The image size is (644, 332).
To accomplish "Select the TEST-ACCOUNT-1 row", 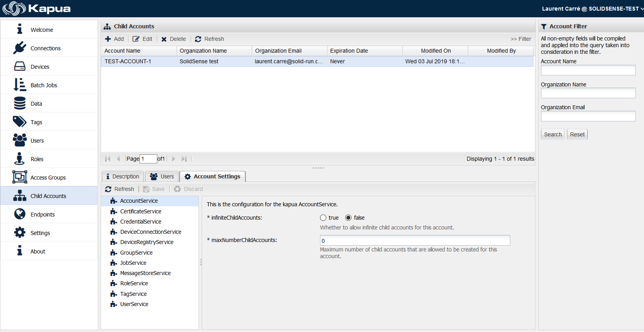I will tap(317, 61).
